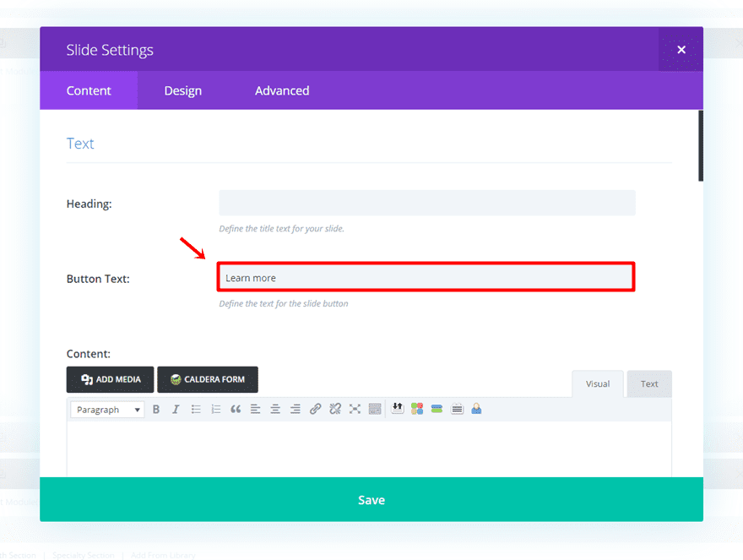This screenshot has width=743, height=560.
Task: Toggle the toolbar kitchen sink icon
Action: 375,410
